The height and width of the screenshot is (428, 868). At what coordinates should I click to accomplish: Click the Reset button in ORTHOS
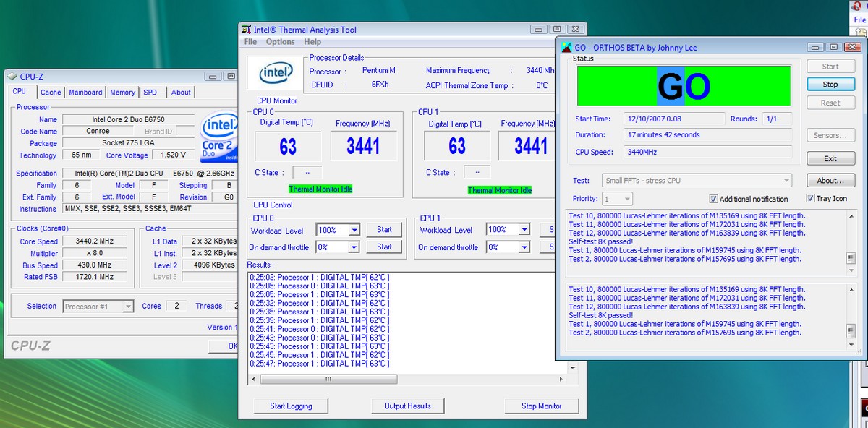830,103
